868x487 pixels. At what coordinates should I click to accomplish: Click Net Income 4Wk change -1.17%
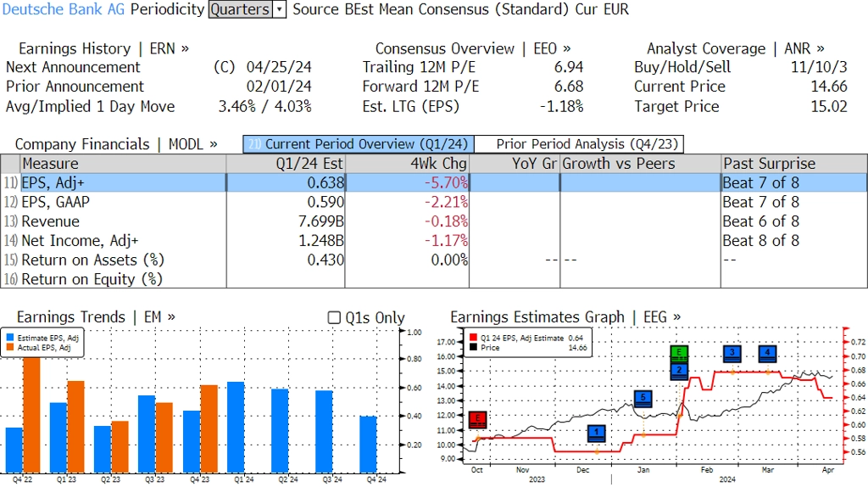446,241
